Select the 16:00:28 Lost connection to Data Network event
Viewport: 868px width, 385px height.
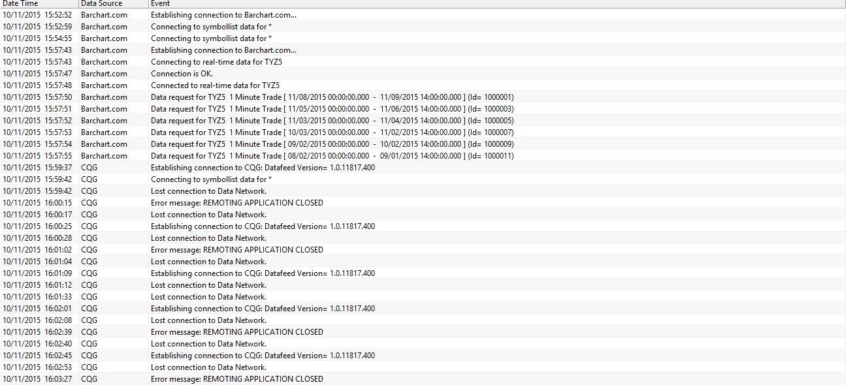pos(208,238)
